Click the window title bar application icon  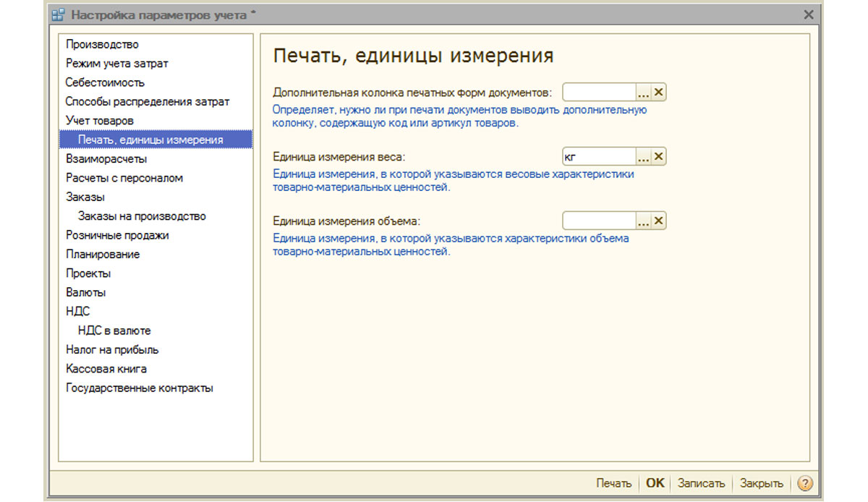pyautogui.click(x=58, y=14)
